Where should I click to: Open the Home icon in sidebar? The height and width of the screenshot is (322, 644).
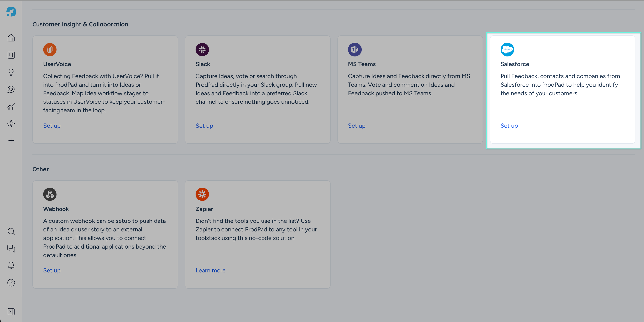11,38
